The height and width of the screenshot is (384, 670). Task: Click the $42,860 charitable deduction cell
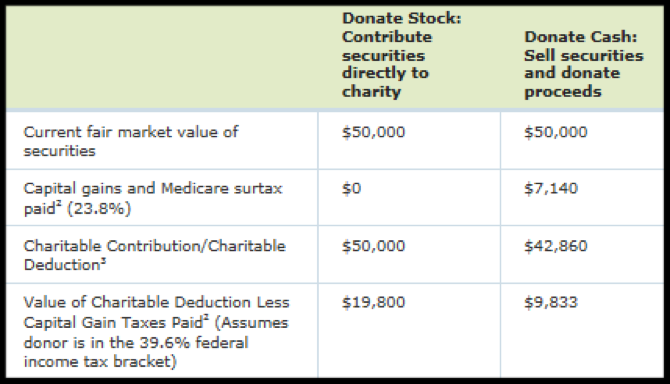(x=556, y=246)
